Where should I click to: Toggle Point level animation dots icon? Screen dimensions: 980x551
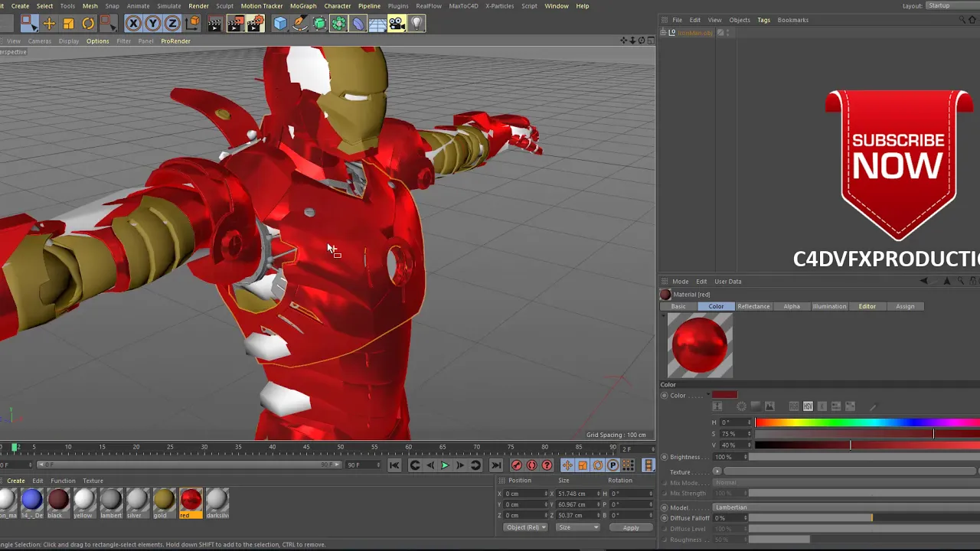[x=628, y=465]
